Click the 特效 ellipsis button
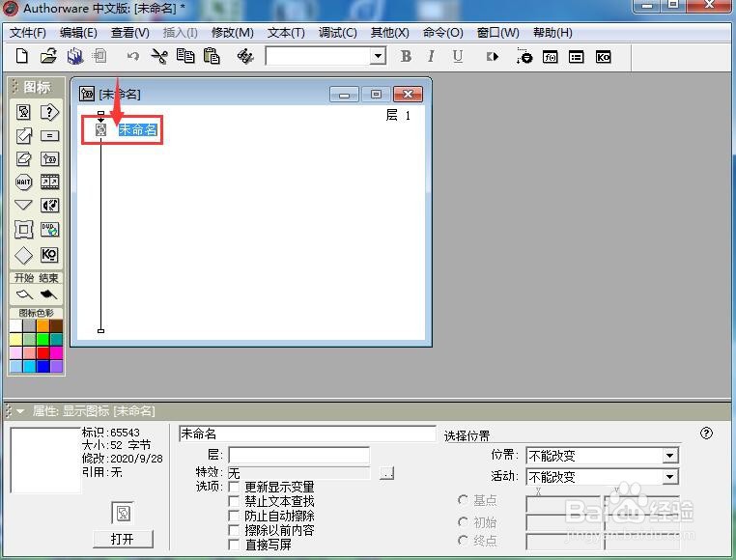This screenshot has height=560, width=736. pyautogui.click(x=386, y=473)
